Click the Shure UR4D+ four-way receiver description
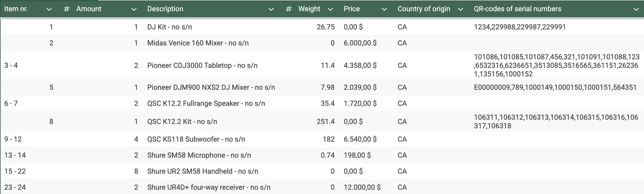The height and width of the screenshot is (194, 644). click(x=209, y=187)
